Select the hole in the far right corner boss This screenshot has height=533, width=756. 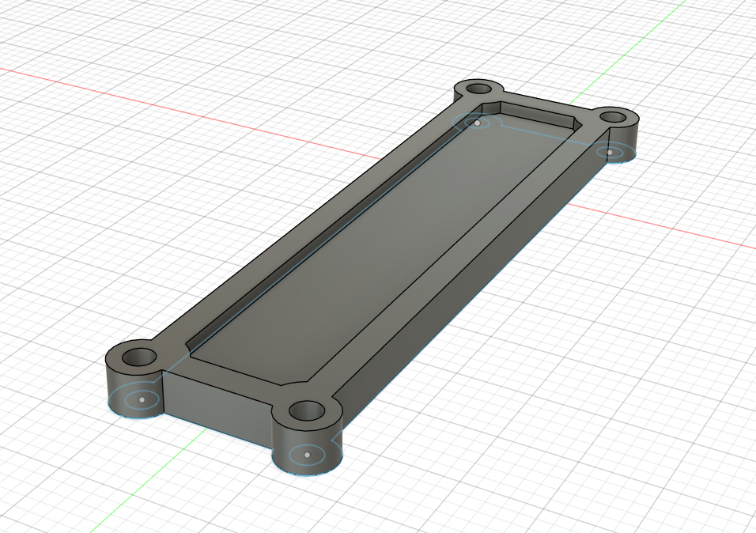click(612, 117)
